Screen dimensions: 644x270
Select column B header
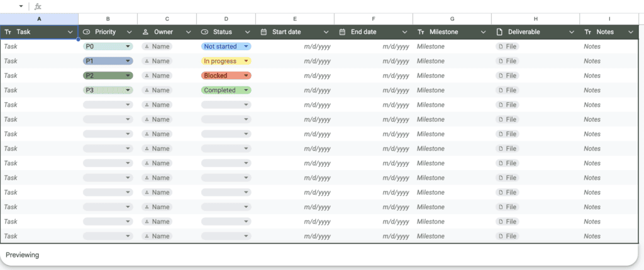point(108,19)
